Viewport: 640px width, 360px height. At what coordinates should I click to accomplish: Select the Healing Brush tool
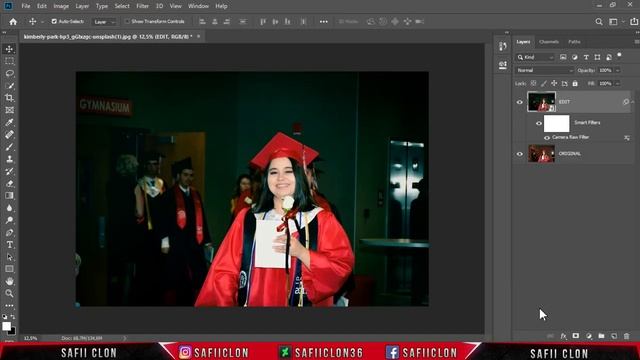click(9, 135)
